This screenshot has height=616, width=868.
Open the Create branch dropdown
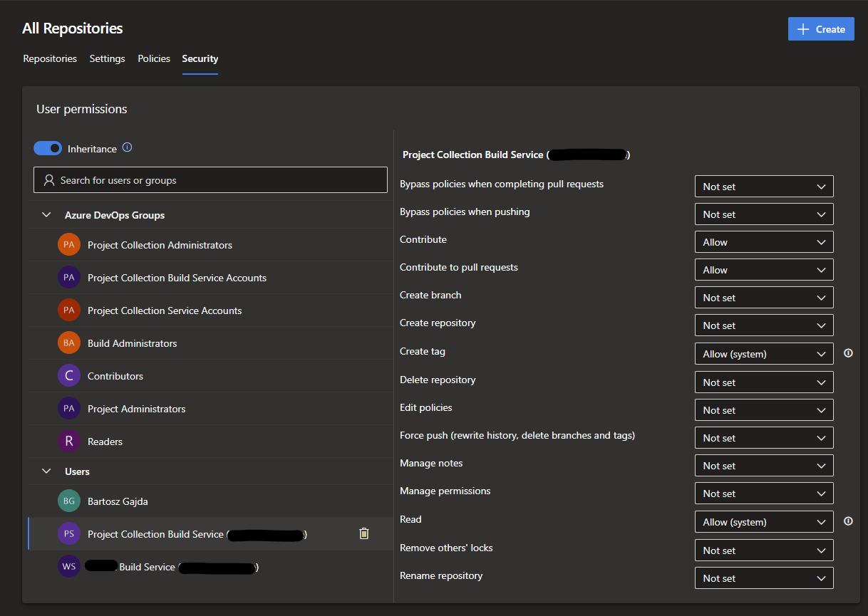(764, 298)
